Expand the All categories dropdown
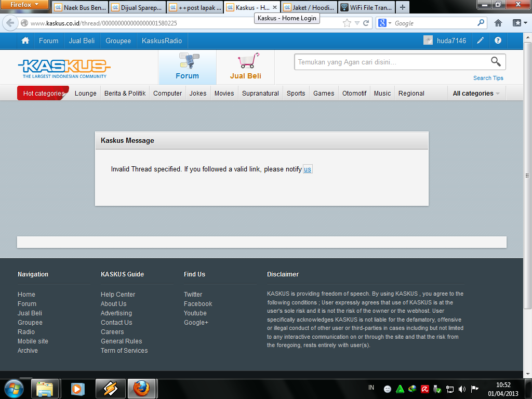Screen dimensions: 532x399 point(476,94)
